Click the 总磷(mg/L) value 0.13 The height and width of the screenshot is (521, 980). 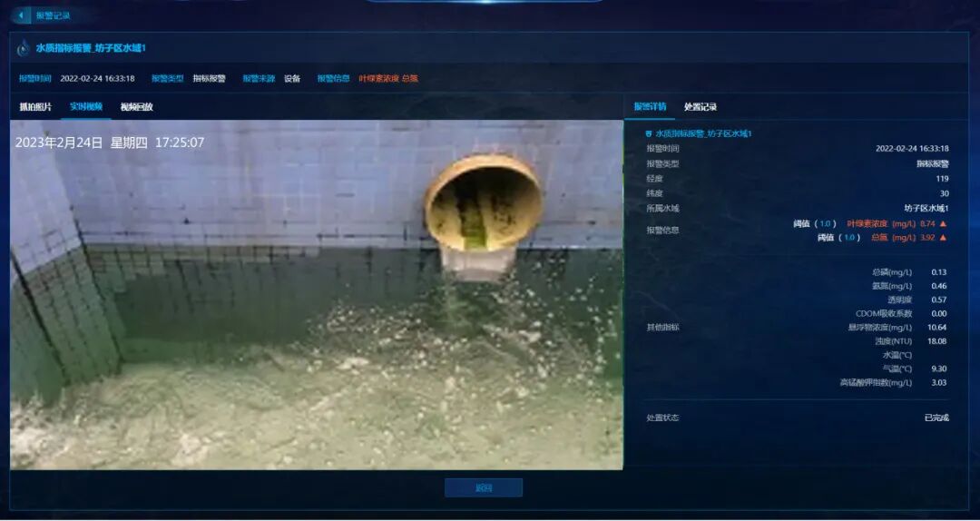[939, 272]
